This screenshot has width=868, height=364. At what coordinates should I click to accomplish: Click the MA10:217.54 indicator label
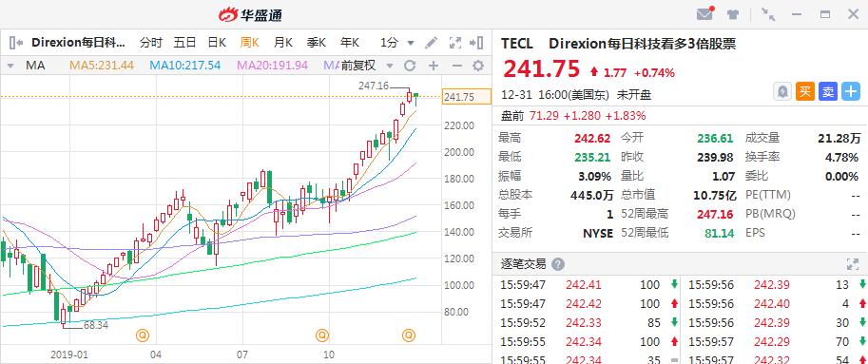click(x=184, y=66)
